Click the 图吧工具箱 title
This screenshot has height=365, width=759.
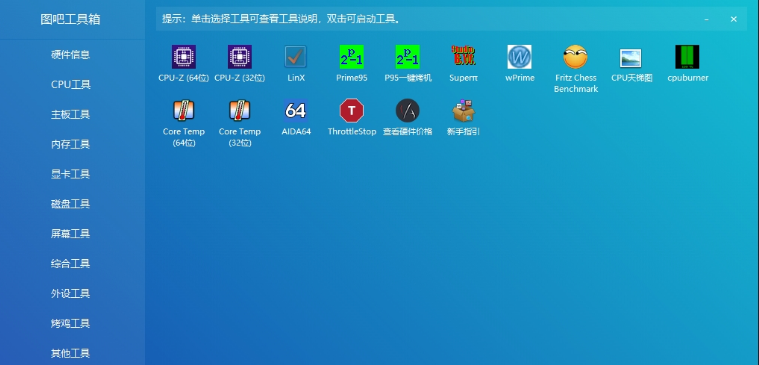pos(71,19)
